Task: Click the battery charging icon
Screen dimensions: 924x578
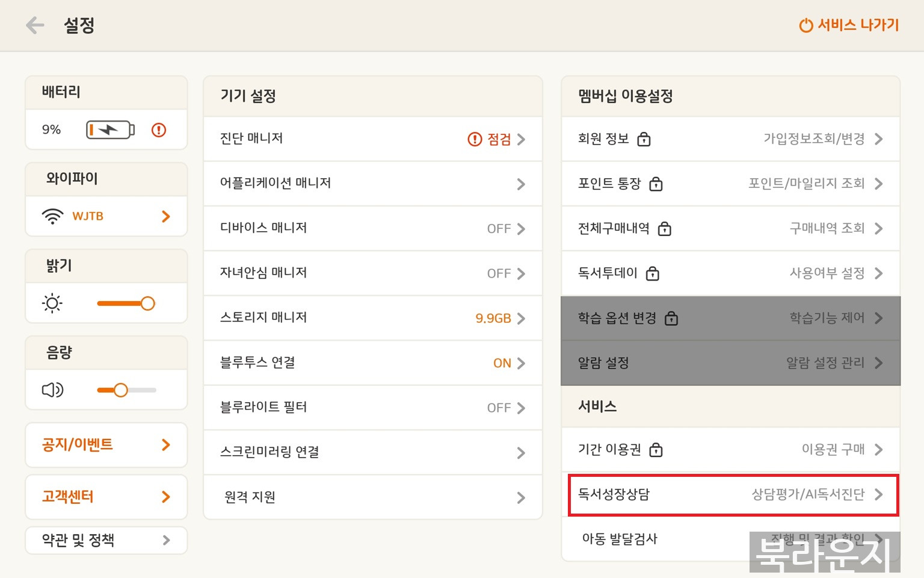Action: click(109, 130)
